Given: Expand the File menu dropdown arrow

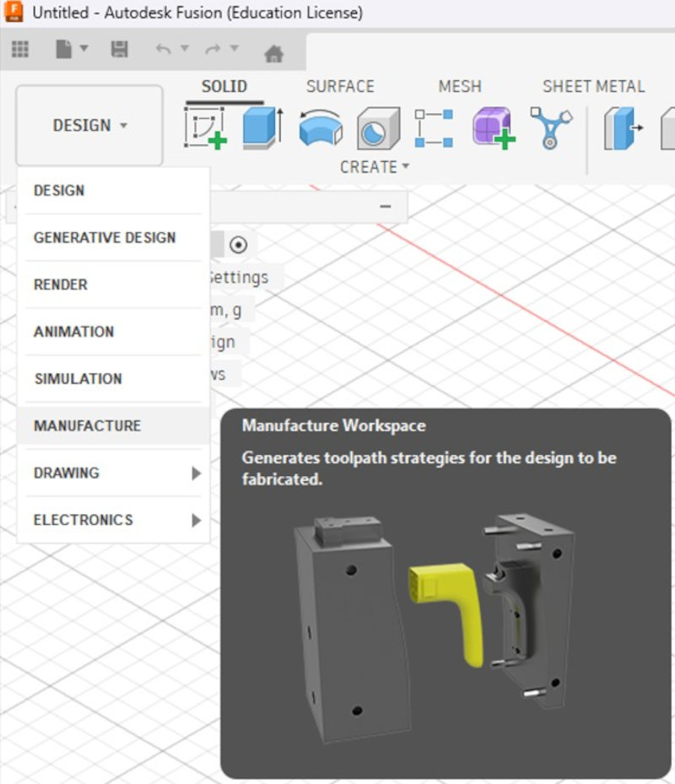Looking at the screenshot, I should coord(84,48).
